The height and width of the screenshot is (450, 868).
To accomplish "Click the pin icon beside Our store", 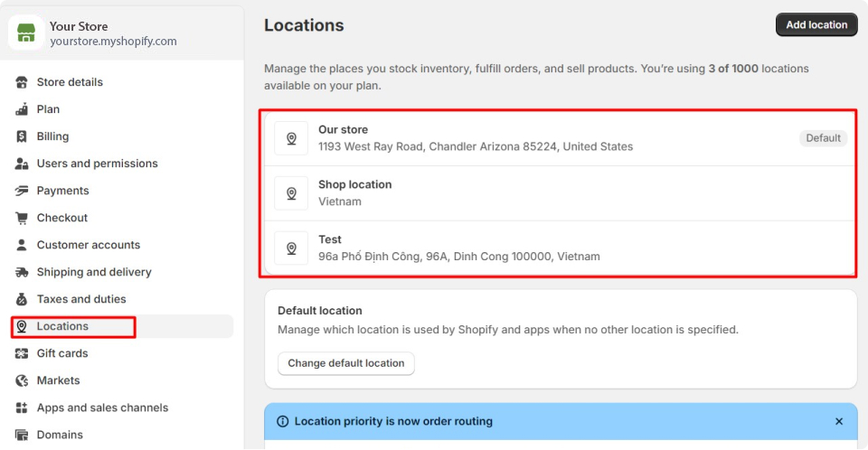I will pyautogui.click(x=291, y=138).
